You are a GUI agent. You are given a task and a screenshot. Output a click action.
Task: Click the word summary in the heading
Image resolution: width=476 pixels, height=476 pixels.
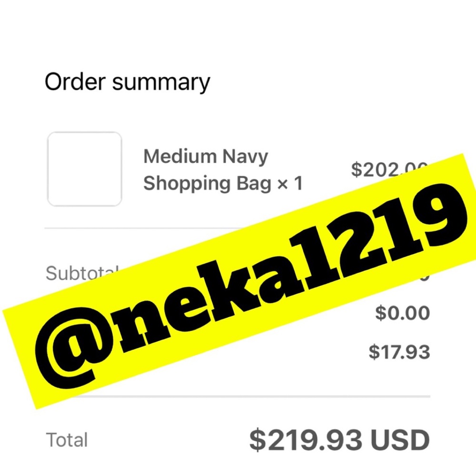pyautogui.click(x=161, y=82)
